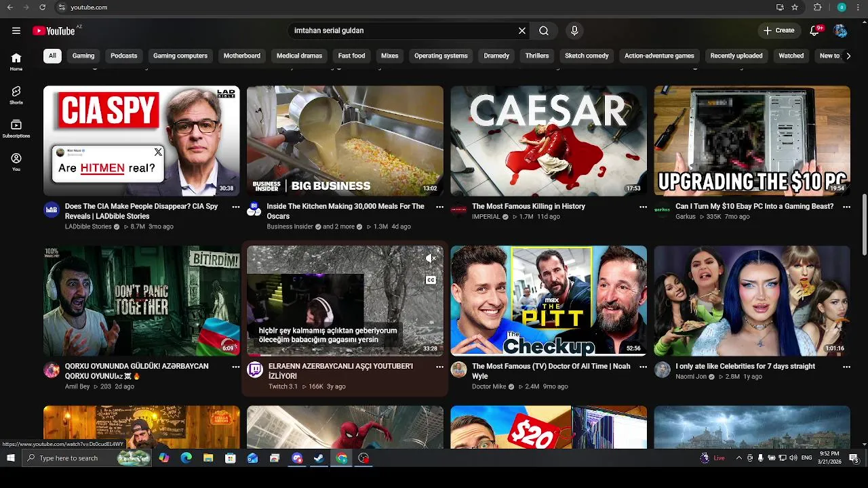
Task: Open more options for Celebrities 7 days video
Action: pos(846,367)
